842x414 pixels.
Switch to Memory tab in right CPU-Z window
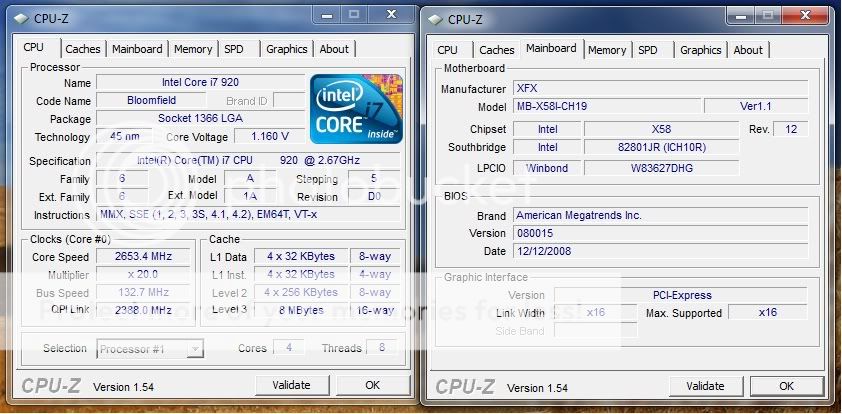click(x=607, y=50)
